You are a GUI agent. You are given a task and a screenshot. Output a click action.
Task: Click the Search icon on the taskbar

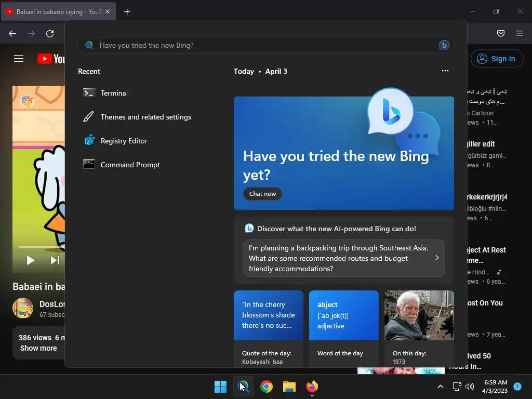tap(244, 387)
